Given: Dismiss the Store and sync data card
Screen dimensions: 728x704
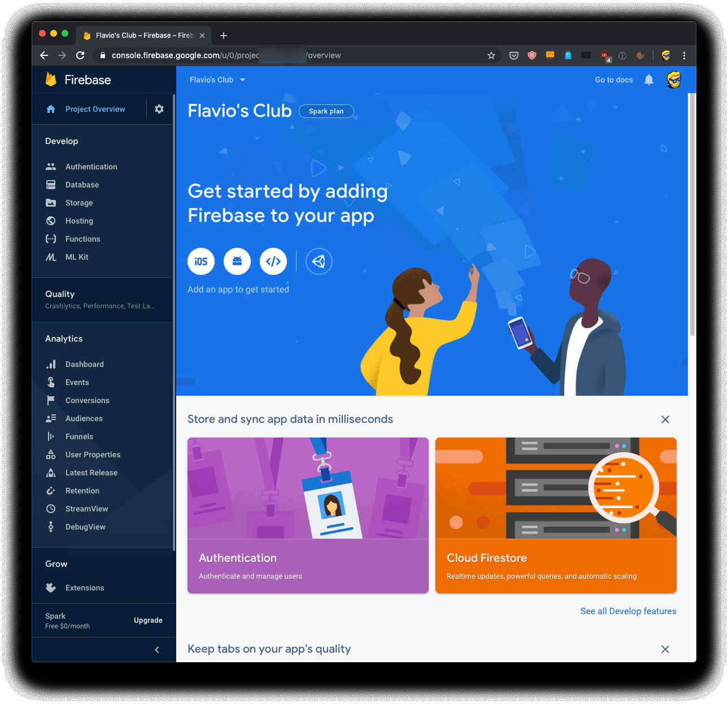Looking at the screenshot, I should pyautogui.click(x=665, y=419).
